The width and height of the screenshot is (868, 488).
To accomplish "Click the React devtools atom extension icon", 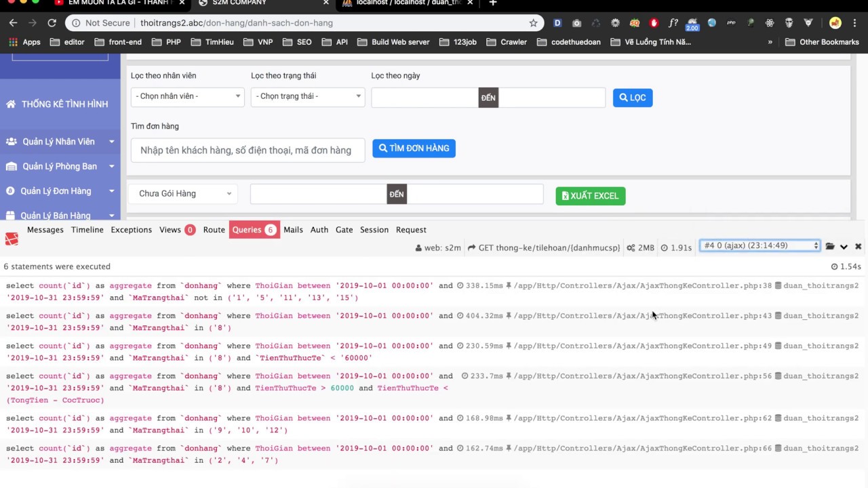I will (770, 23).
